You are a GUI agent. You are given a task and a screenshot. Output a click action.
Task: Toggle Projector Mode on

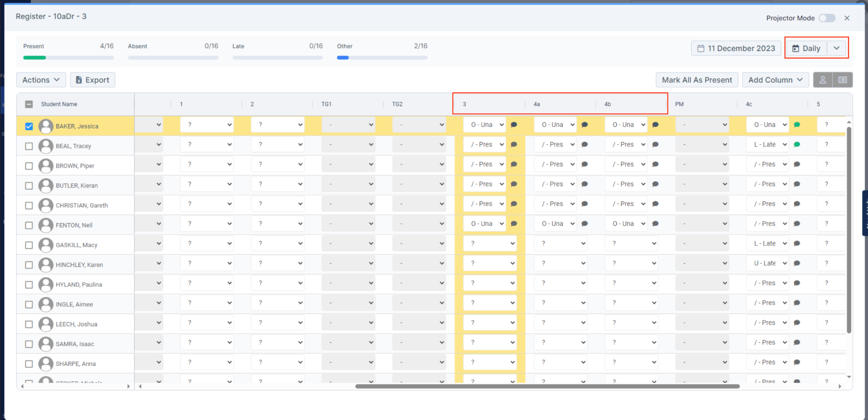(827, 18)
